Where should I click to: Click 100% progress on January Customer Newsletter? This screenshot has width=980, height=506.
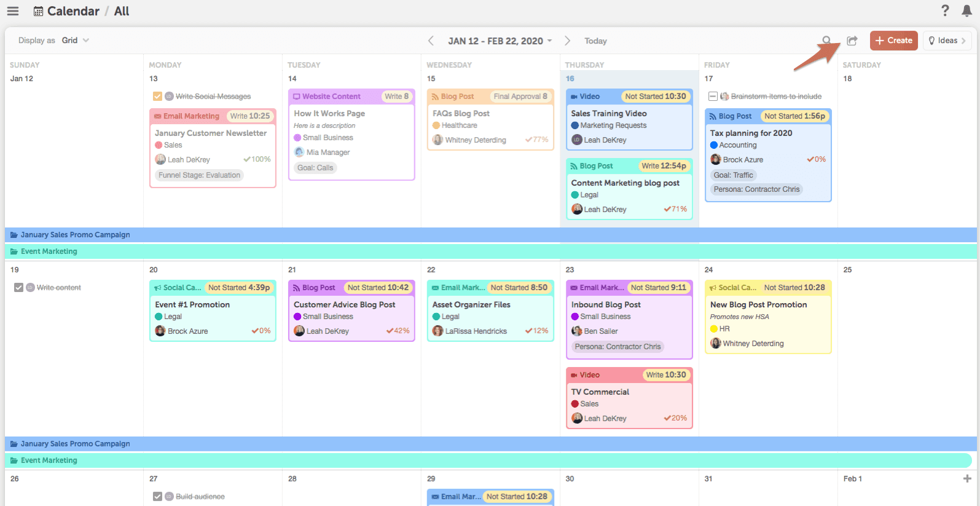coord(257,159)
